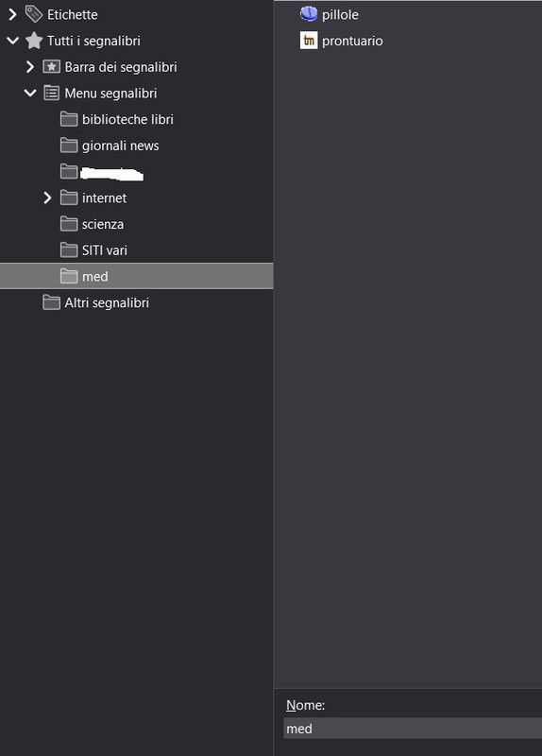This screenshot has height=756, width=542.
Task: Open the giornali news folder
Action: (x=121, y=146)
